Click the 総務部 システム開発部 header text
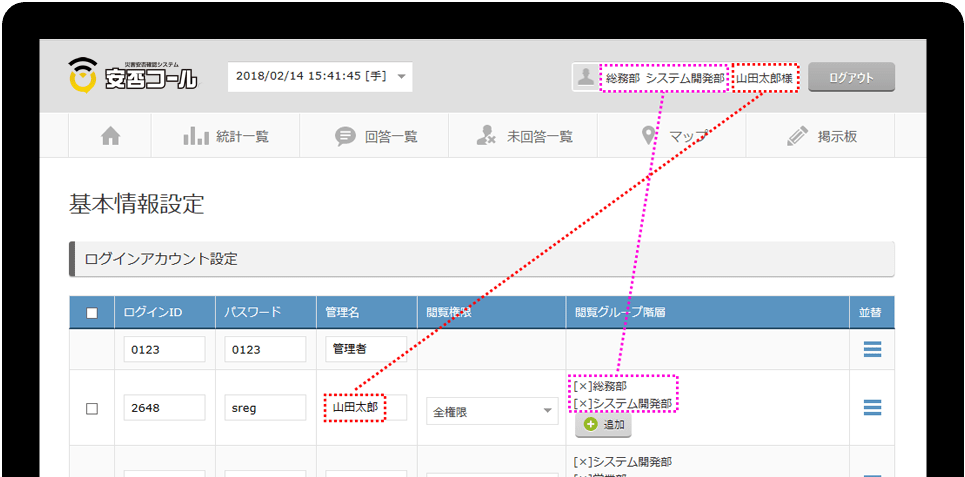The height and width of the screenshot is (477, 965). point(665,78)
